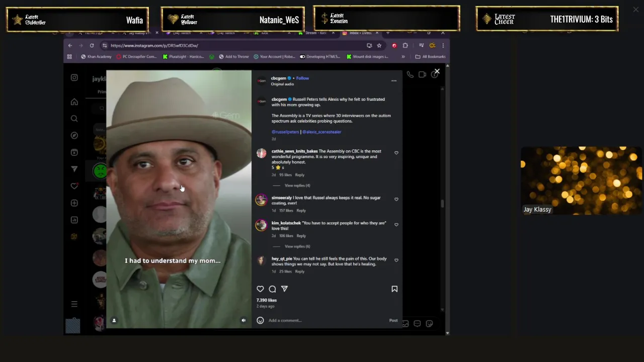Open the All Bookmarks folder
This screenshot has width=644, height=362.
(x=430, y=57)
